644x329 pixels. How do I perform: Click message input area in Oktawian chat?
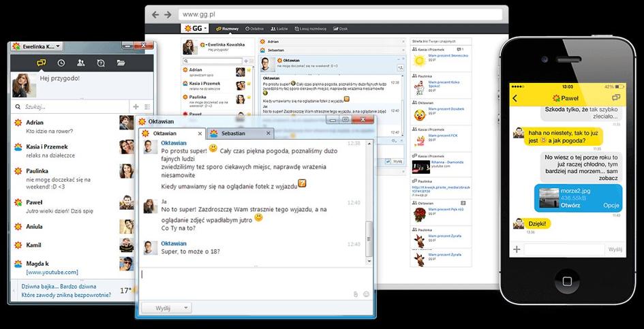255,283
